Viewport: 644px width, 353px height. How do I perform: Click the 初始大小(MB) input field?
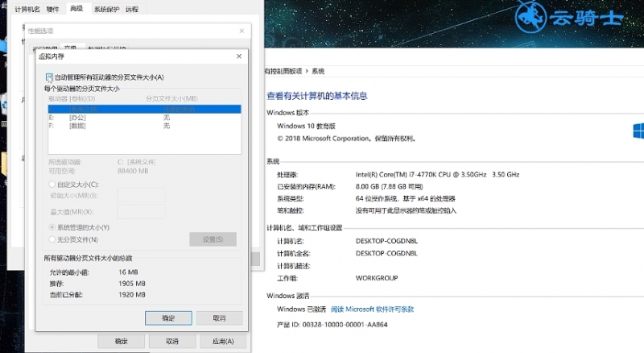click(141, 195)
